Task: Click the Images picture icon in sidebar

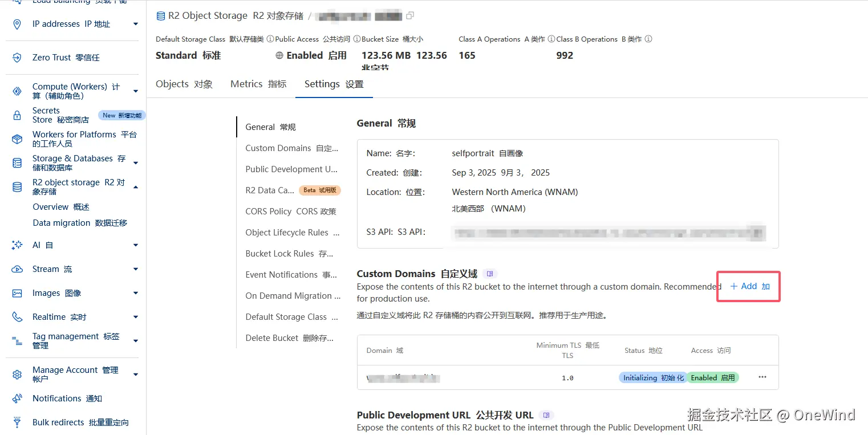Action: pyautogui.click(x=17, y=293)
